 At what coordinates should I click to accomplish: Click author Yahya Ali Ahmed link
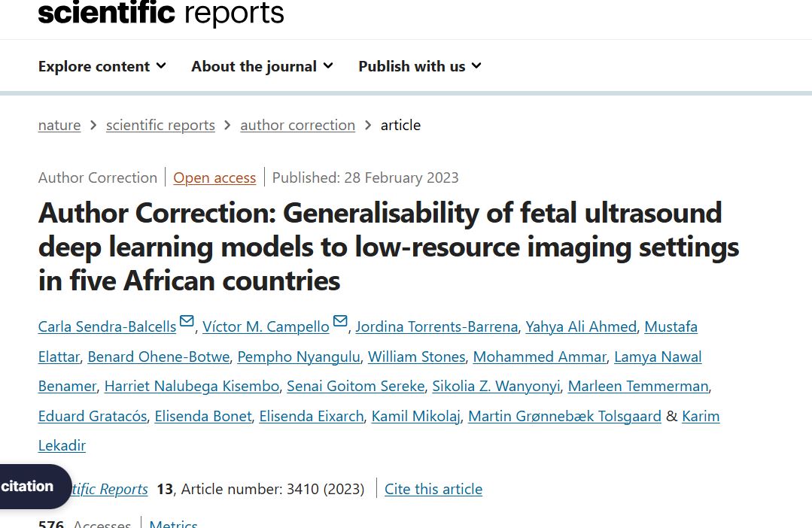pos(581,326)
